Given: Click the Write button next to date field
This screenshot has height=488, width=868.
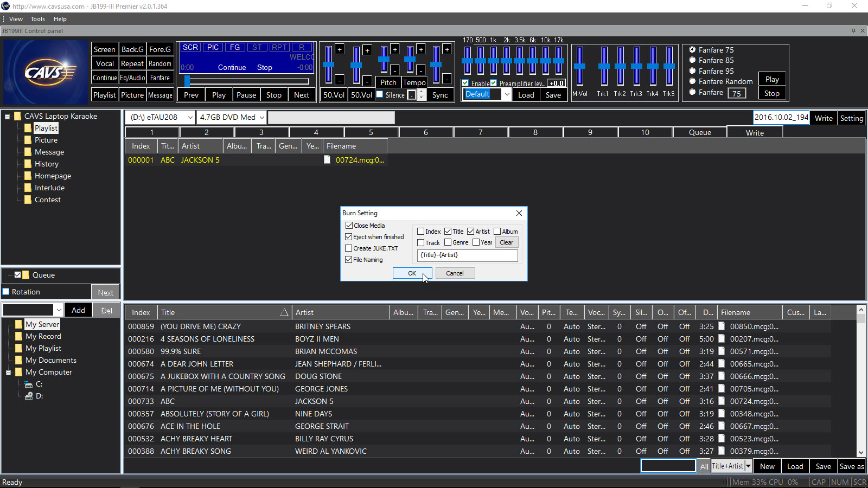Looking at the screenshot, I should [x=824, y=118].
